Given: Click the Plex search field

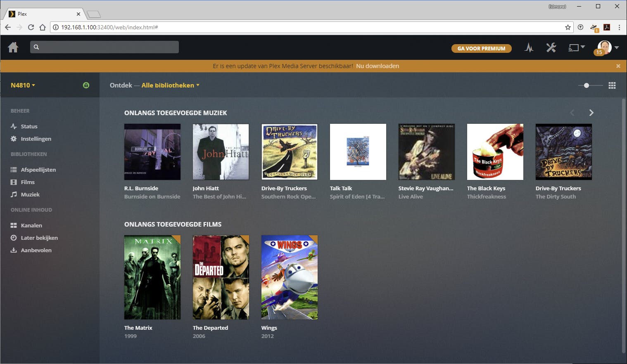Looking at the screenshot, I should point(104,47).
